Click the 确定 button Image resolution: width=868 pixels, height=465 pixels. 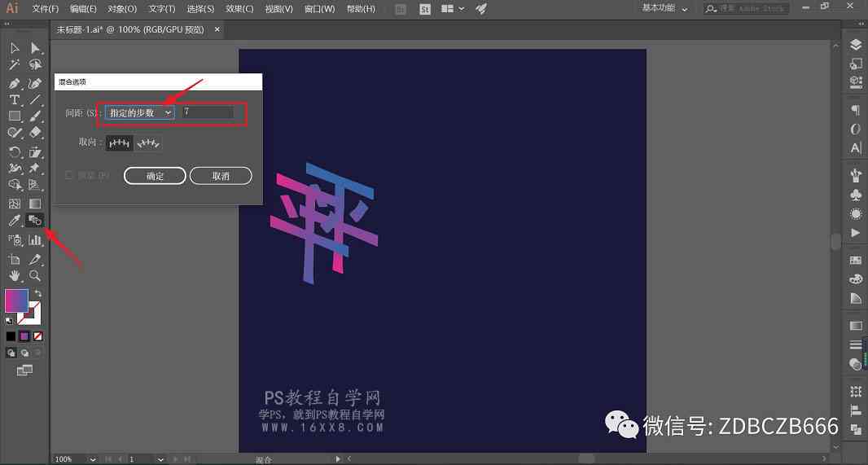(155, 176)
